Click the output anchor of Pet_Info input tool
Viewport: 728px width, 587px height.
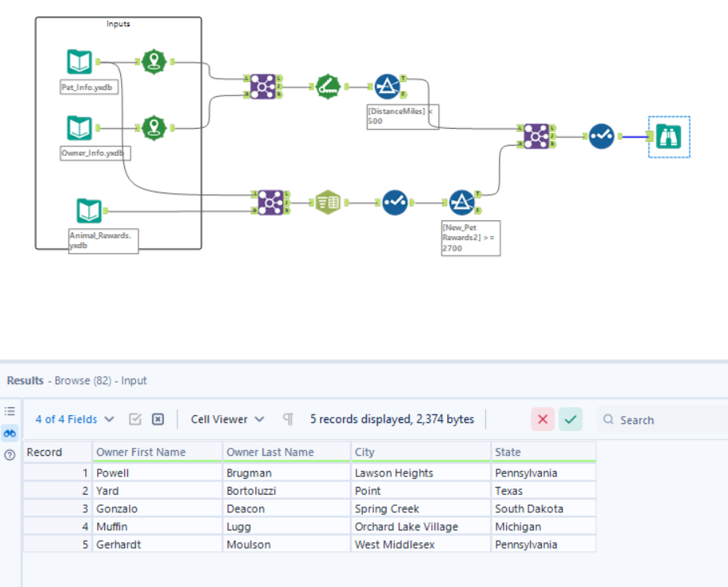coord(98,62)
